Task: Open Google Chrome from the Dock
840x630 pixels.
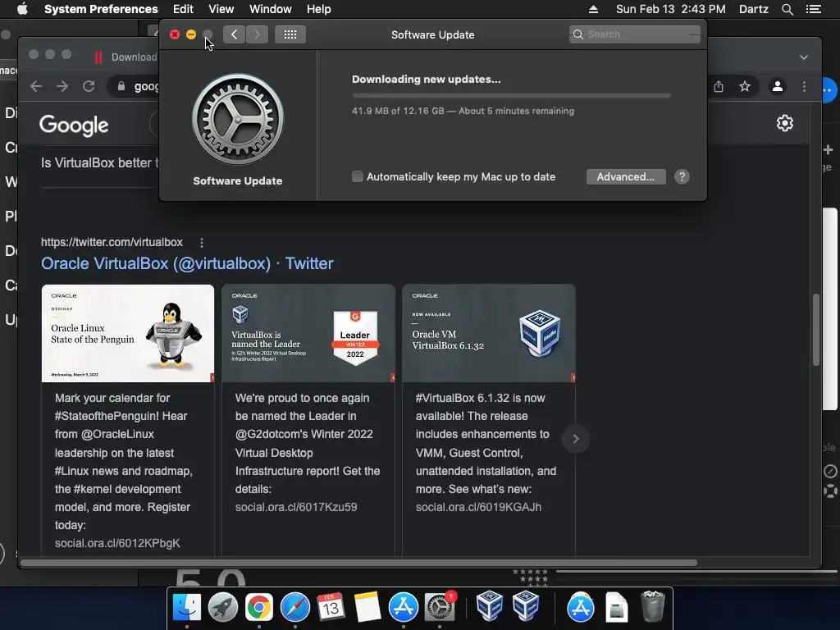Action: (258, 607)
